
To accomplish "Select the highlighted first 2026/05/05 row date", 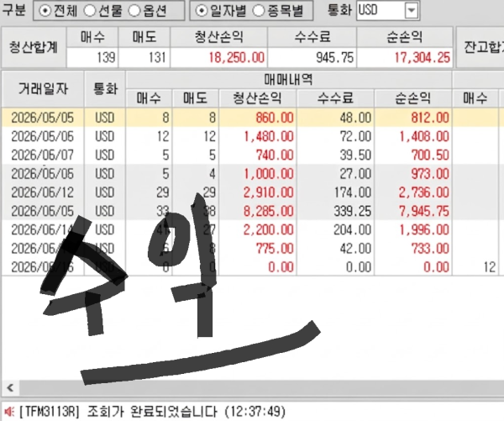I will point(43,118).
